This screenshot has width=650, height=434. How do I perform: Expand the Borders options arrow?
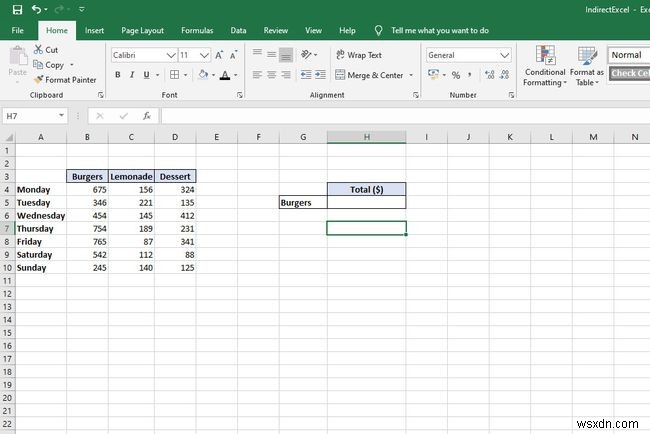(x=185, y=75)
